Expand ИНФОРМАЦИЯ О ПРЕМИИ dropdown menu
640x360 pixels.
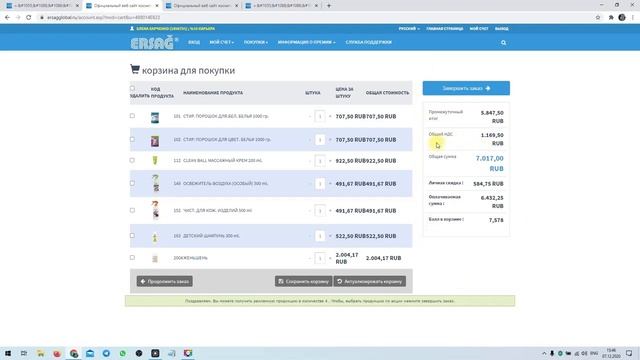coord(307,42)
